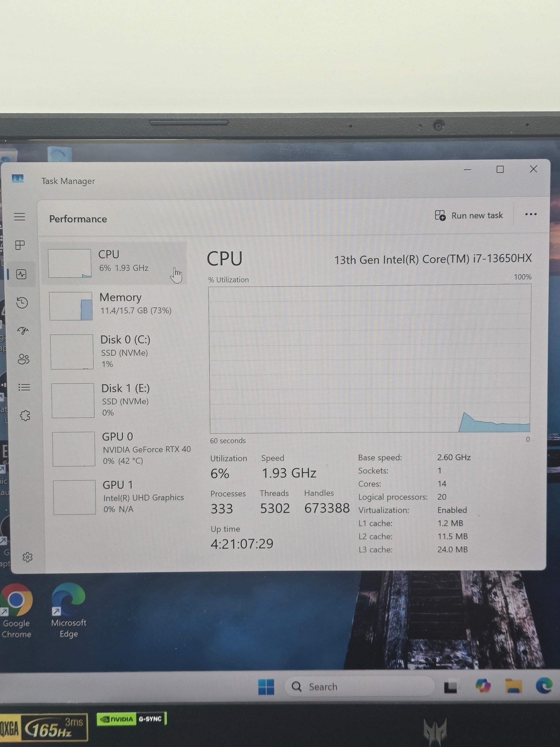Open Edge icon on the taskbar

click(x=544, y=685)
